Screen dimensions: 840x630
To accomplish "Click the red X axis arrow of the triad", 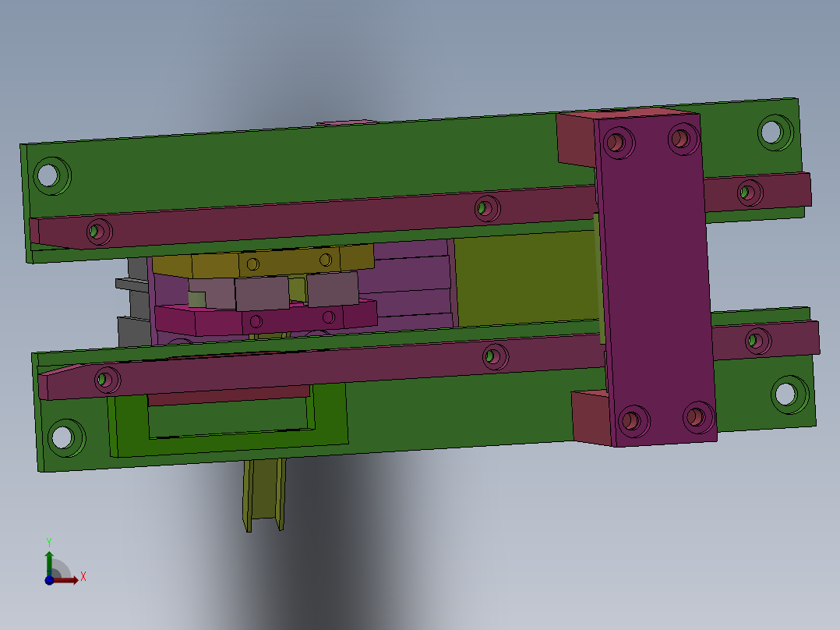I will tap(67, 580).
